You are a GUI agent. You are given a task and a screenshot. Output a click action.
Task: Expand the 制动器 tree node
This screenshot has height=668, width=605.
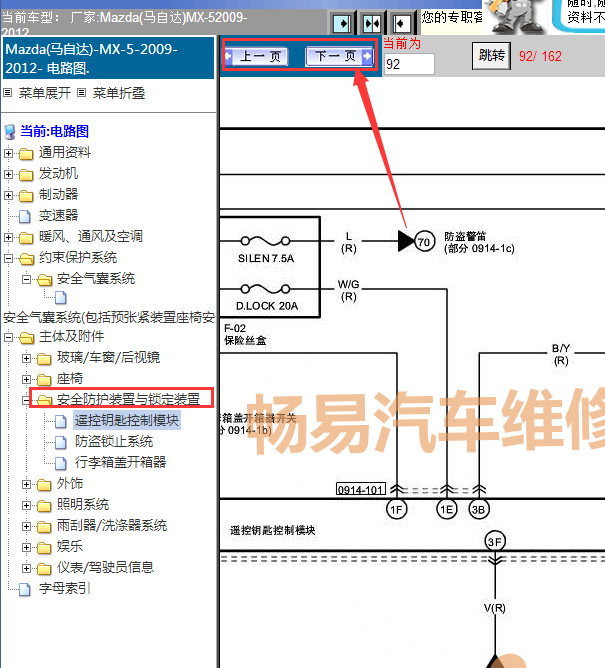pos(8,196)
